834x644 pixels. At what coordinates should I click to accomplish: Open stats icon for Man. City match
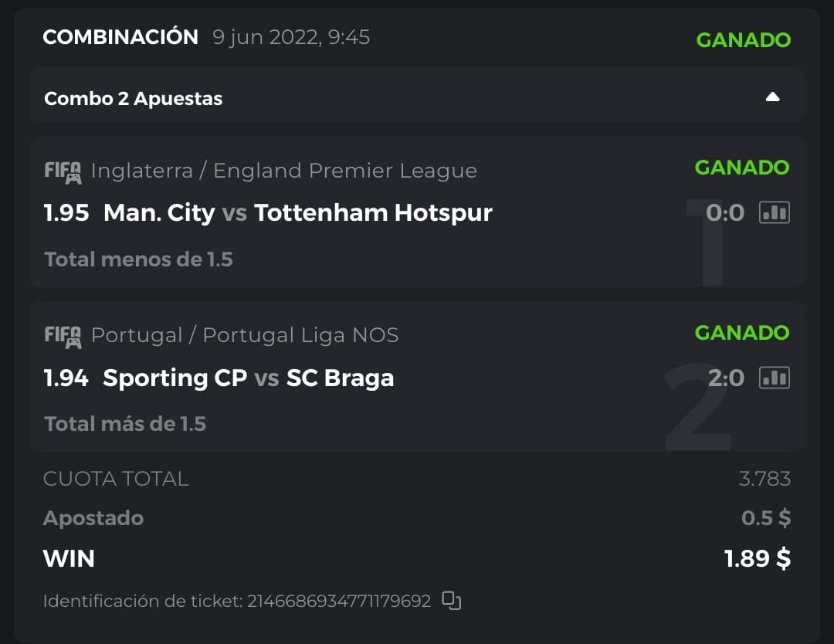tap(775, 212)
